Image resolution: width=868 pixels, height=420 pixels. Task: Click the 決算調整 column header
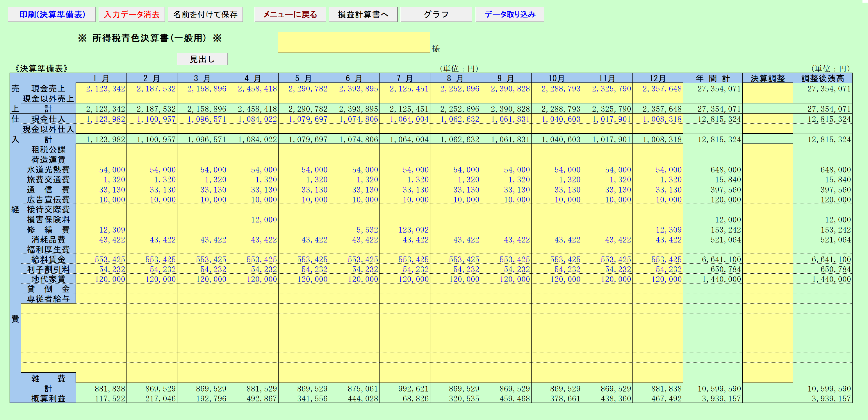[768, 78]
